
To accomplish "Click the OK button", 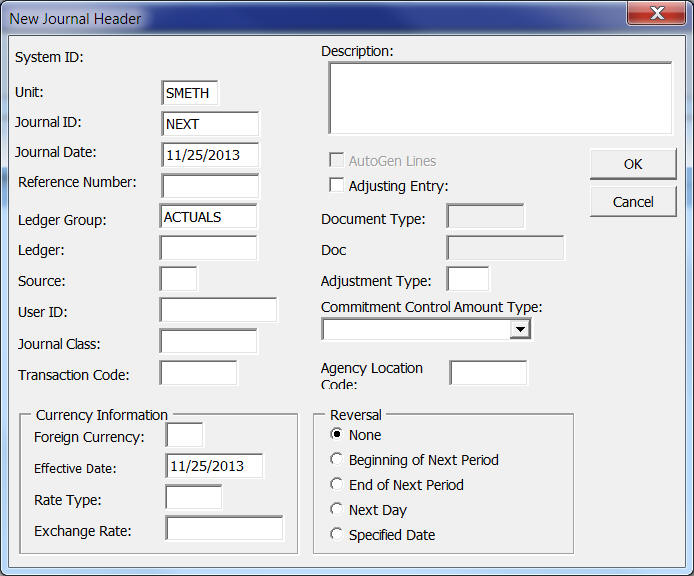I will point(632,164).
